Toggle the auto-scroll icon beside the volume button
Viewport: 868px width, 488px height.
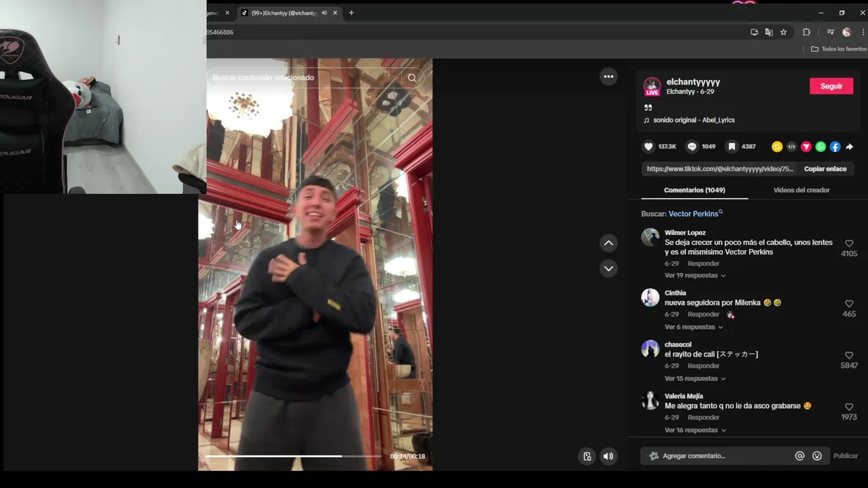tap(587, 456)
